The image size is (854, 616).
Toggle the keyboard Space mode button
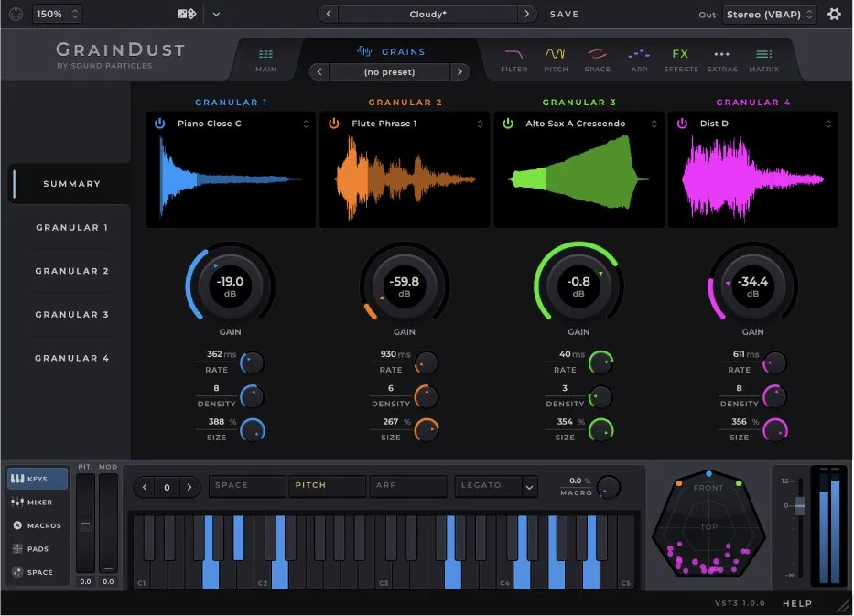coord(248,486)
